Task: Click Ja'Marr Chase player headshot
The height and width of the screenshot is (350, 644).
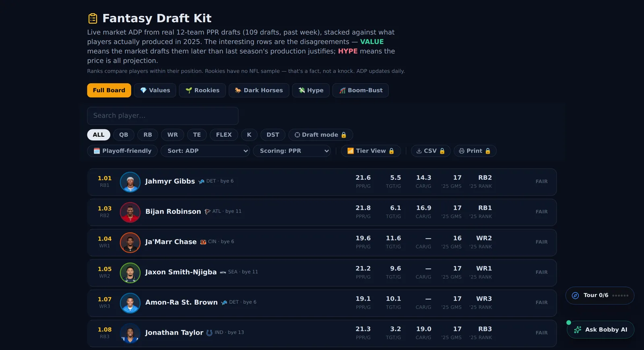Action: (x=130, y=242)
